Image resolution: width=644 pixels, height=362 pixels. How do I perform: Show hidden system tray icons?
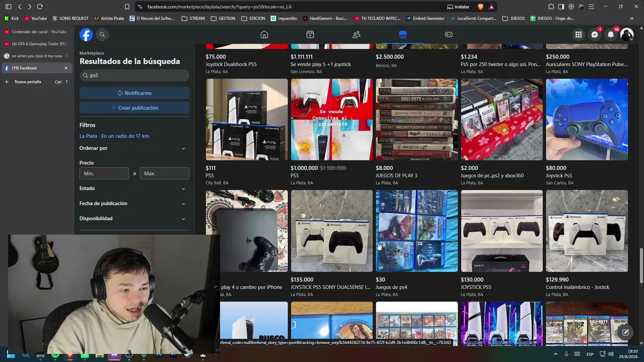click(555, 354)
